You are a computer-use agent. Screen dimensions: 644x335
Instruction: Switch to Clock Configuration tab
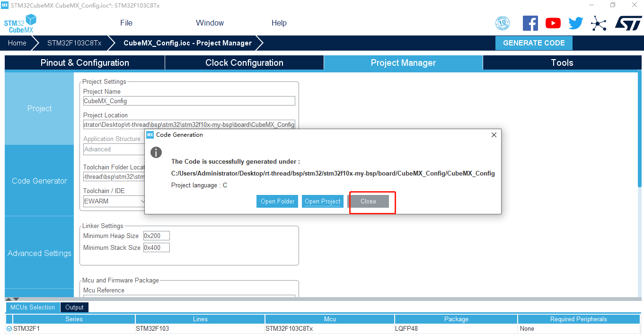pos(244,62)
